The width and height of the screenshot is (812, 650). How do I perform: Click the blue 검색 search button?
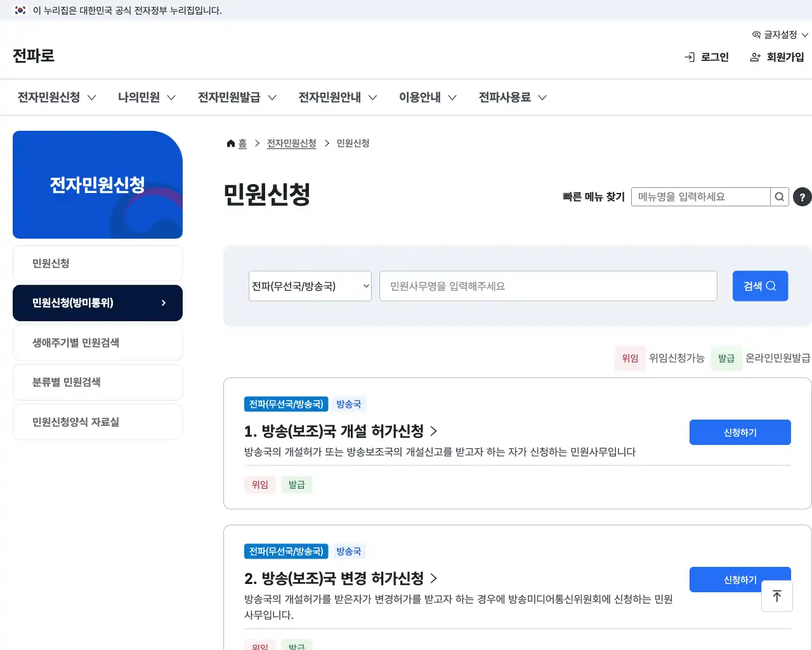760,286
